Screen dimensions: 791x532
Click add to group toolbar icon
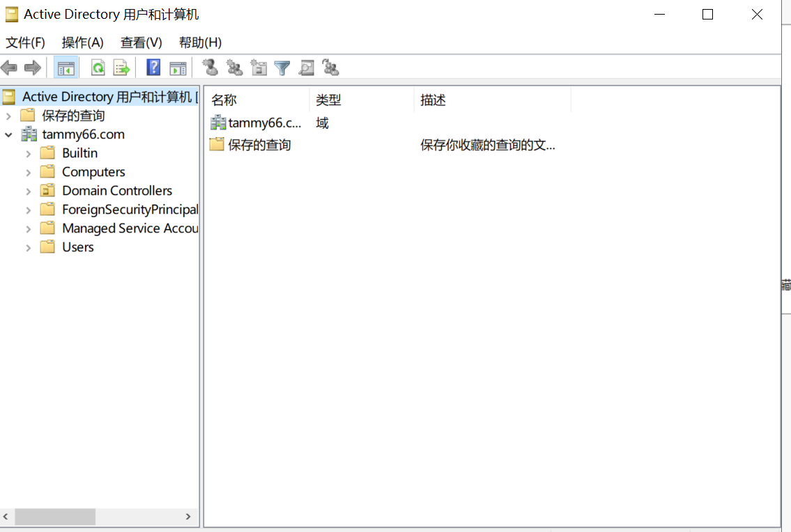pyautogui.click(x=330, y=67)
